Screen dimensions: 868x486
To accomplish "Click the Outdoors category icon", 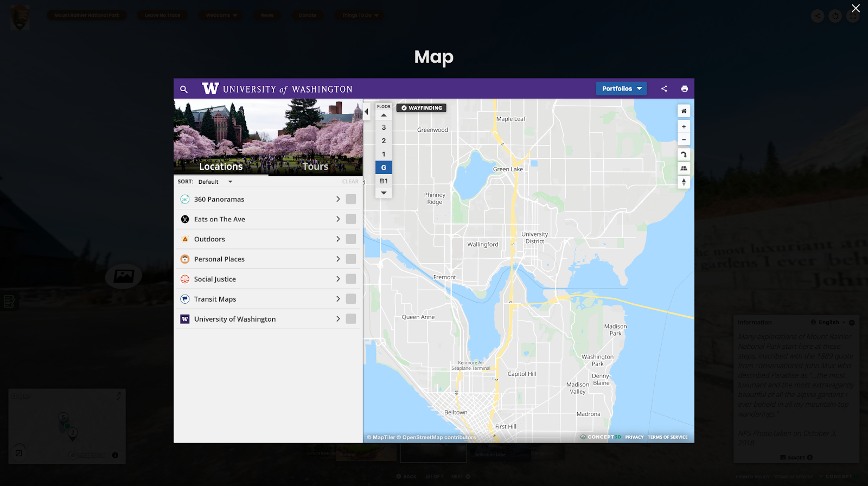I will coord(185,239).
